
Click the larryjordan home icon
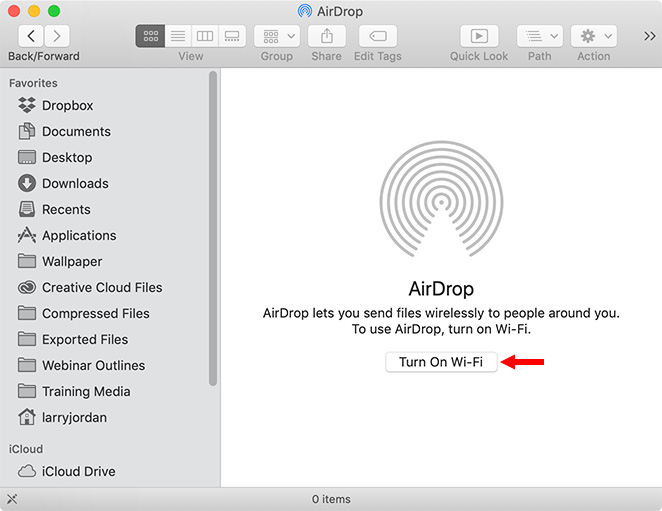coord(27,417)
